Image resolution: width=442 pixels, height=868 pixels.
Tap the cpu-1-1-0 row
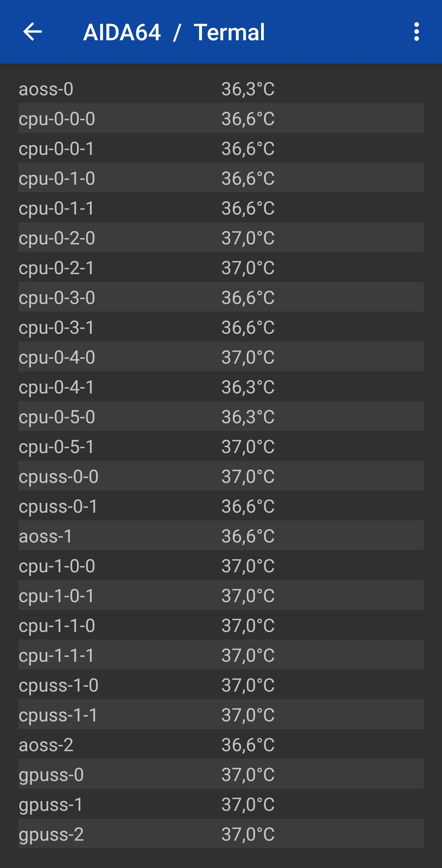(x=221, y=625)
